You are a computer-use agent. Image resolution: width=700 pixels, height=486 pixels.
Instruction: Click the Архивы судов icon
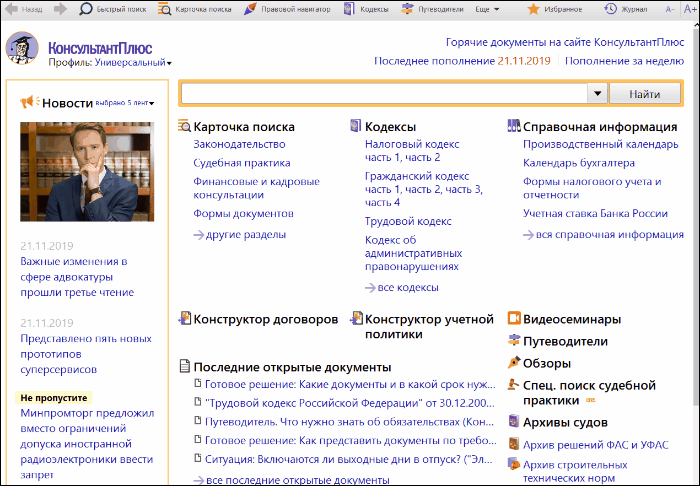point(514,421)
